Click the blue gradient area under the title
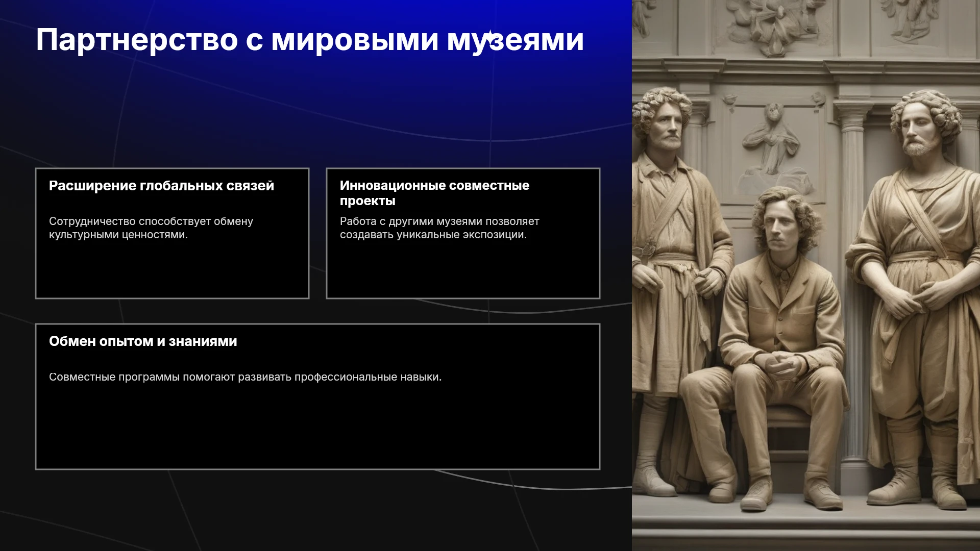The width and height of the screenshot is (980, 551). [316, 102]
